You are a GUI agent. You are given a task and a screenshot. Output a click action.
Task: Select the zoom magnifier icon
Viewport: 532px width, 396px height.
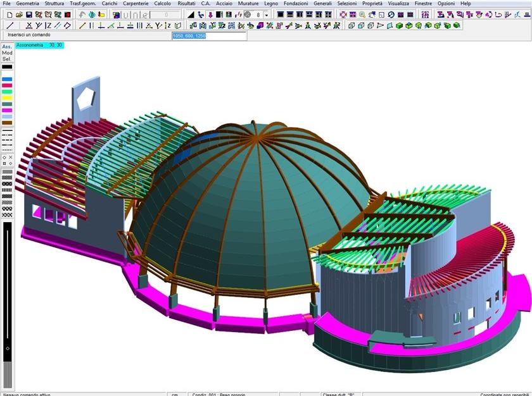coord(363,15)
